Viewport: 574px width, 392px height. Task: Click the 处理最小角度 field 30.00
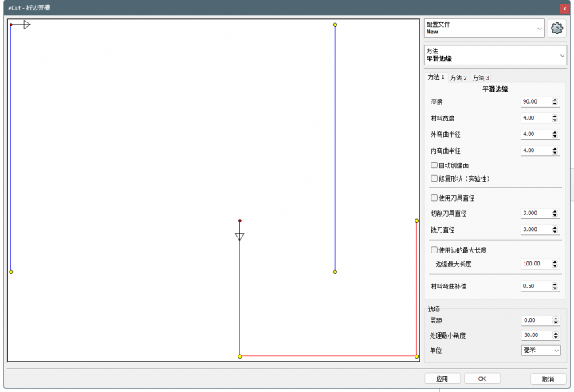point(537,335)
